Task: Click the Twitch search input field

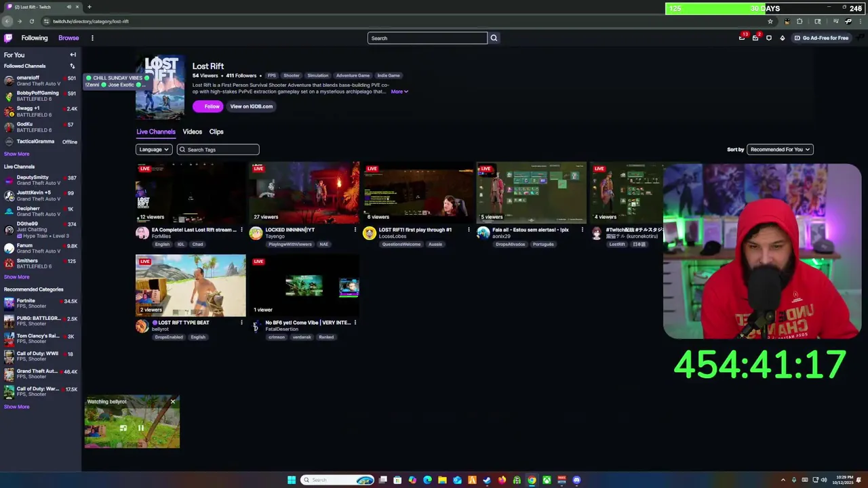Action: (x=427, y=38)
